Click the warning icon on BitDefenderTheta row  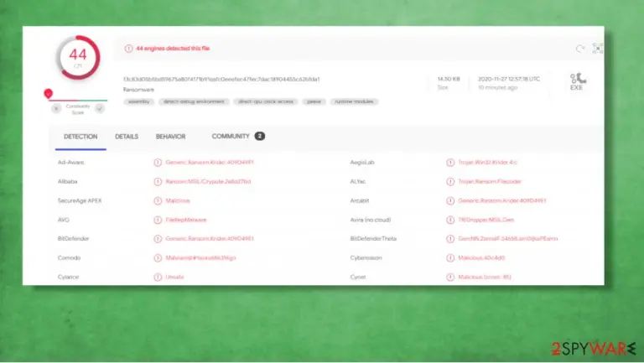click(x=450, y=239)
